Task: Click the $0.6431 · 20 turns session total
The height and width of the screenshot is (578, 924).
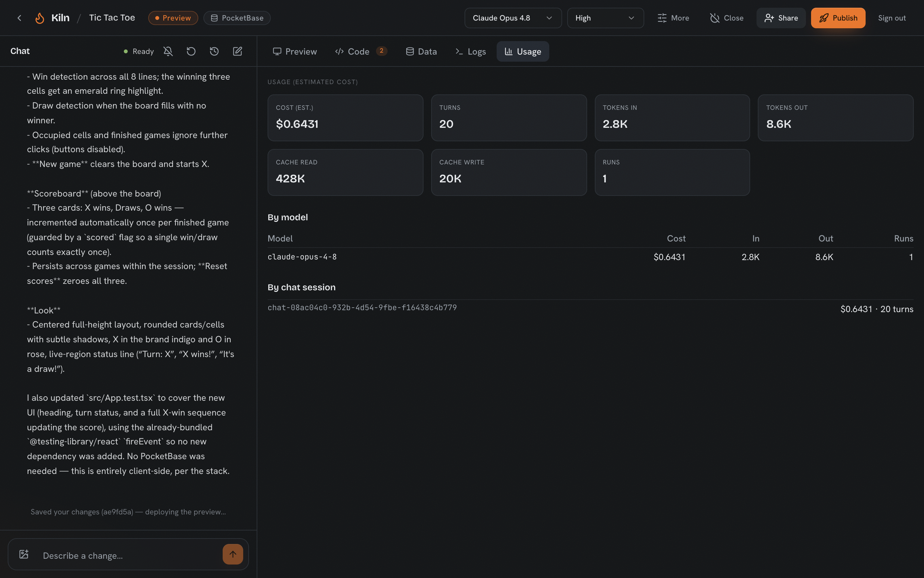Action: click(877, 309)
